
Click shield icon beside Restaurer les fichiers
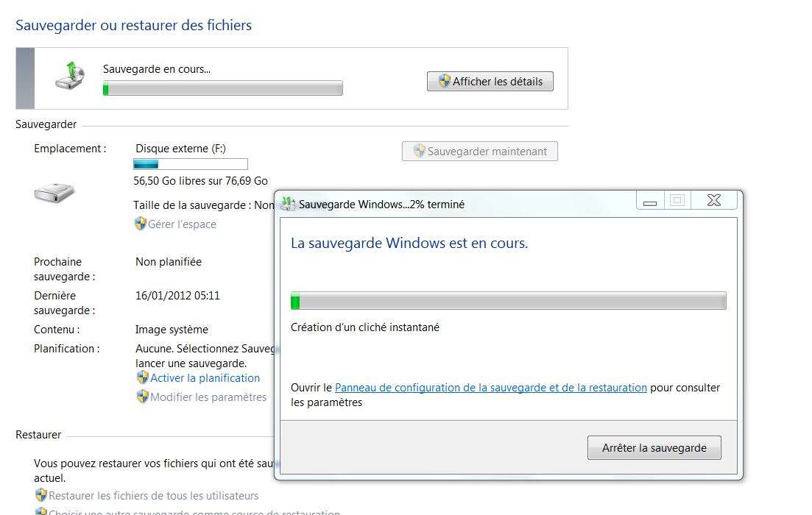coord(41,495)
